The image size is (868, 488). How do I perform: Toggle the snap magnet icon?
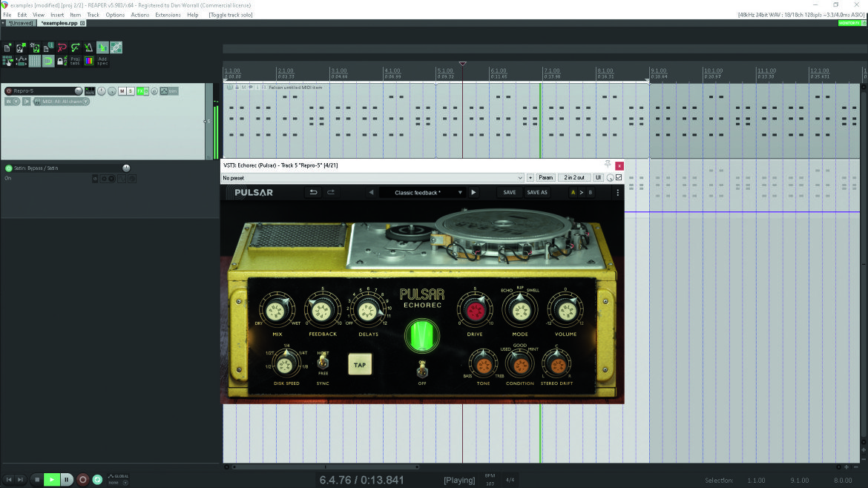pyautogui.click(x=47, y=61)
